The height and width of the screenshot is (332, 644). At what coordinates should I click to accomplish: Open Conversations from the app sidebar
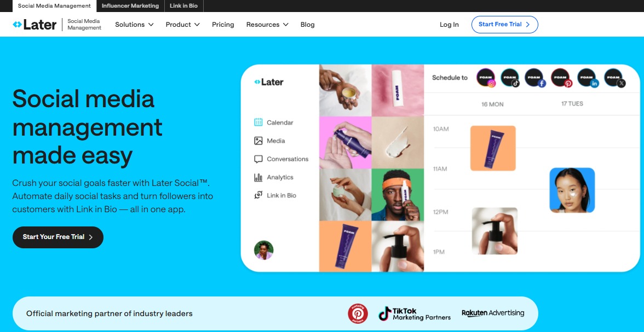[283, 159]
